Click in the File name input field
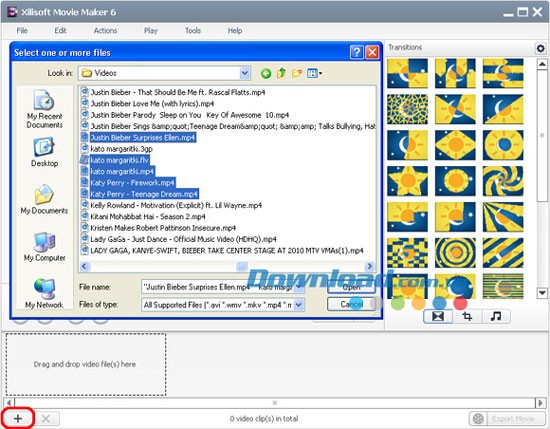550x429 pixels. point(218,287)
